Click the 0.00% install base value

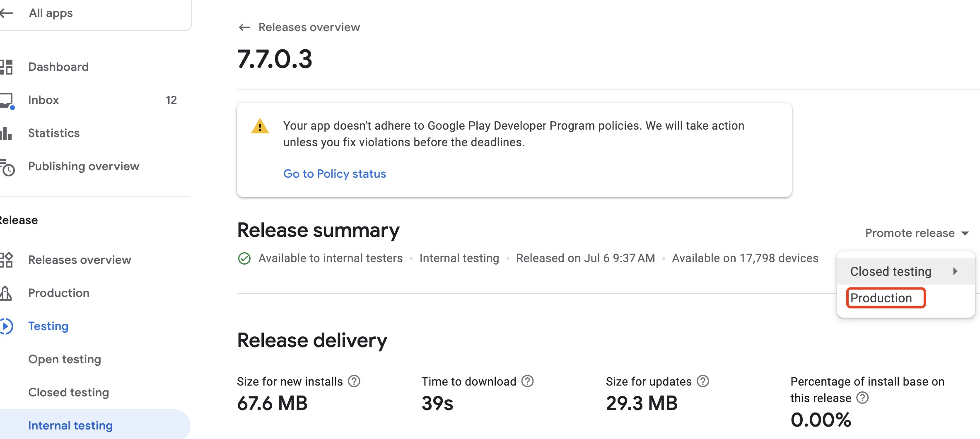pyautogui.click(x=821, y=420)
